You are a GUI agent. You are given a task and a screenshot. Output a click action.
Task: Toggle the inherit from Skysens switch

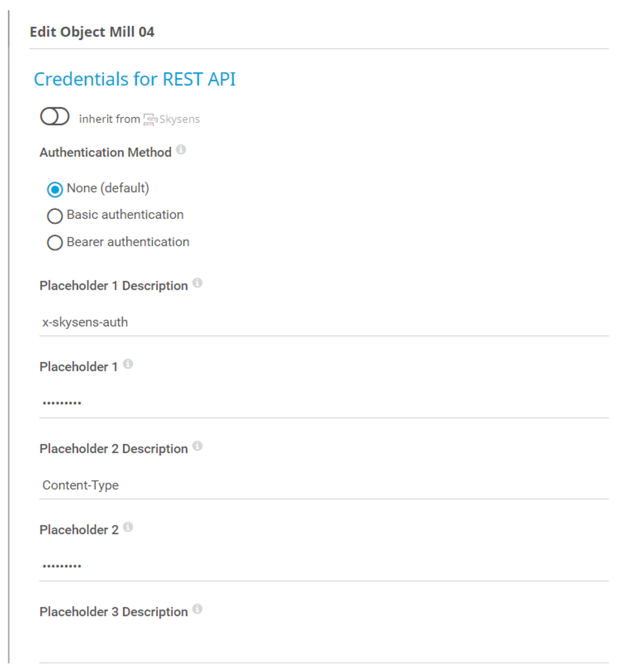point(55,117)
